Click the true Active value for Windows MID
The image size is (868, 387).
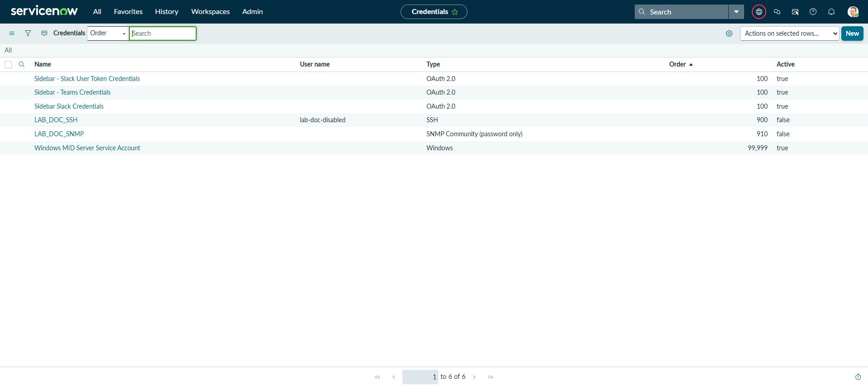coord(783,148)
